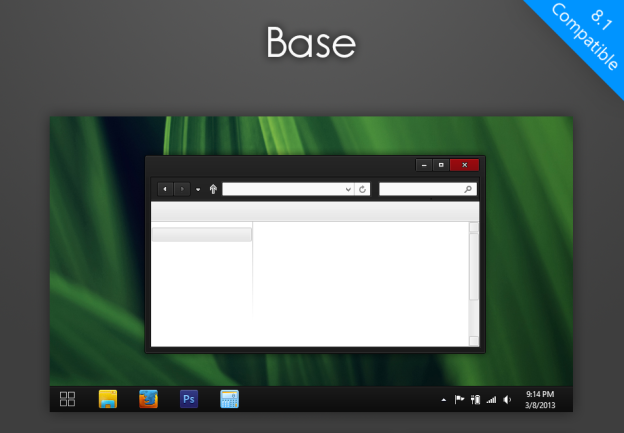Click the Explorer address bar field
The width and height of the screenshot is (624, 433).
pos(282,189)
